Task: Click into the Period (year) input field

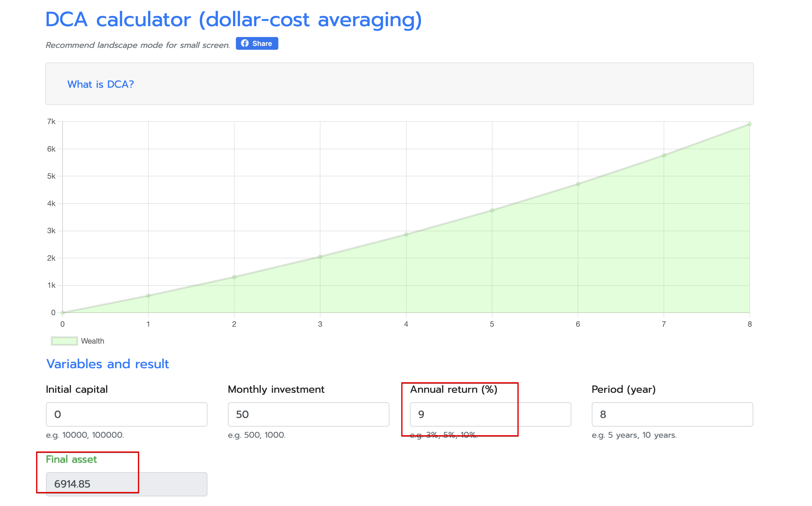Action: click(x=672, y=414)
